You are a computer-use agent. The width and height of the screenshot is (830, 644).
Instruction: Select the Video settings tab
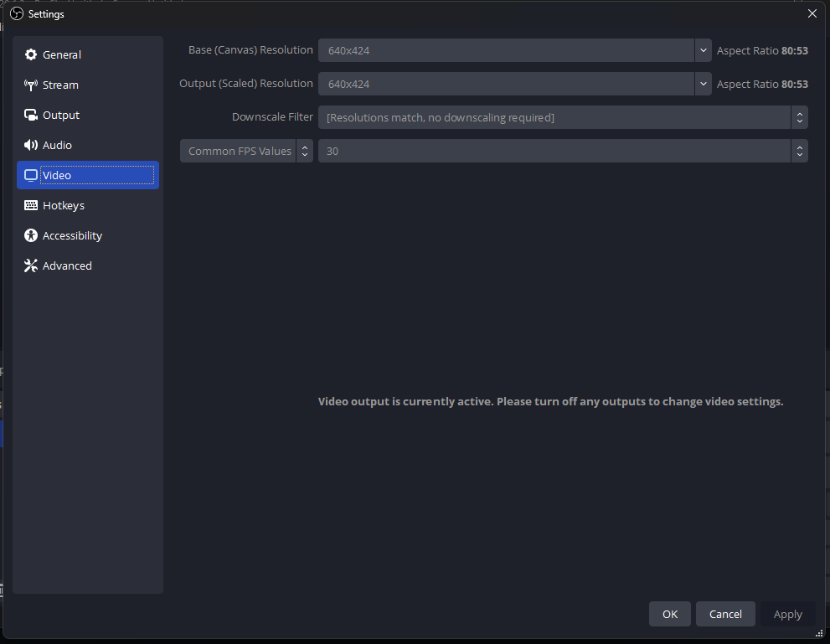[88, 175]
